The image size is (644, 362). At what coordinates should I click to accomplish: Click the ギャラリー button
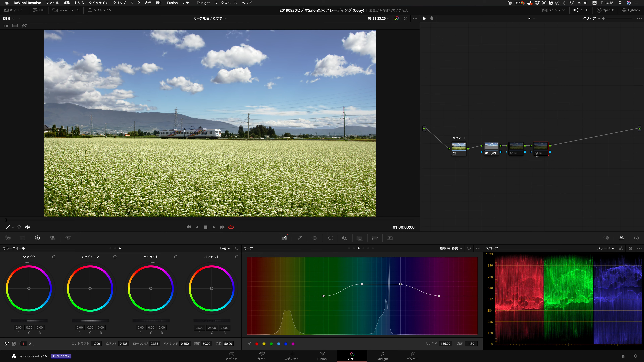click(14, 10)
